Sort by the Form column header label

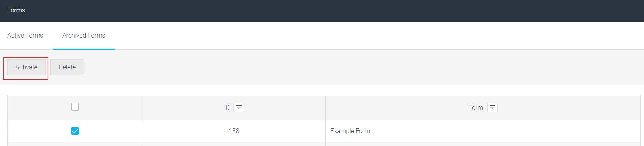point(476,107)
